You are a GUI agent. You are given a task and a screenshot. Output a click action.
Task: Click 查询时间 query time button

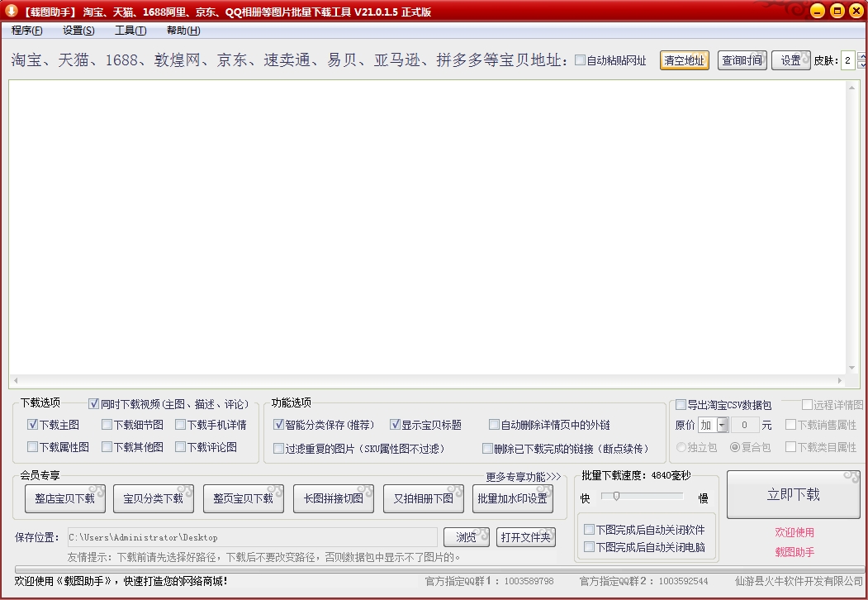pos(742,60)
